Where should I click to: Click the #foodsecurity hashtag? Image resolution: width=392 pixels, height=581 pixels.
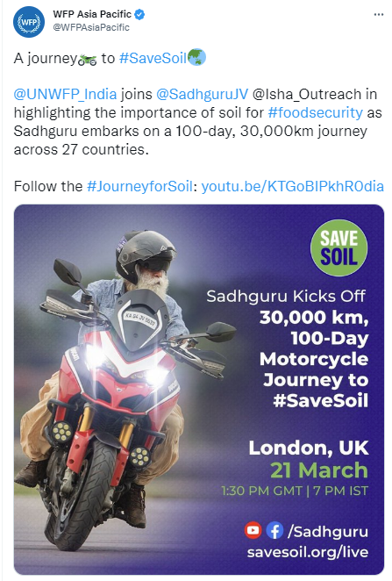316,112
